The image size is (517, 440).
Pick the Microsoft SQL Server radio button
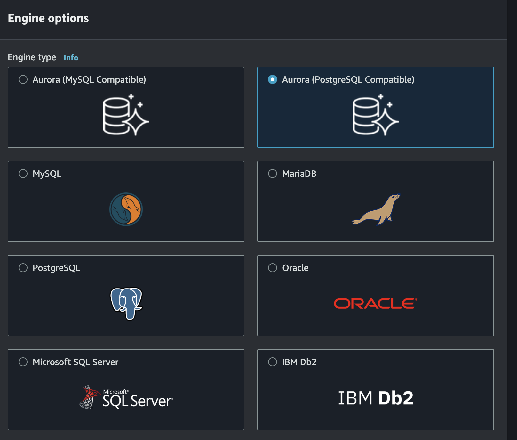(23, 362)
